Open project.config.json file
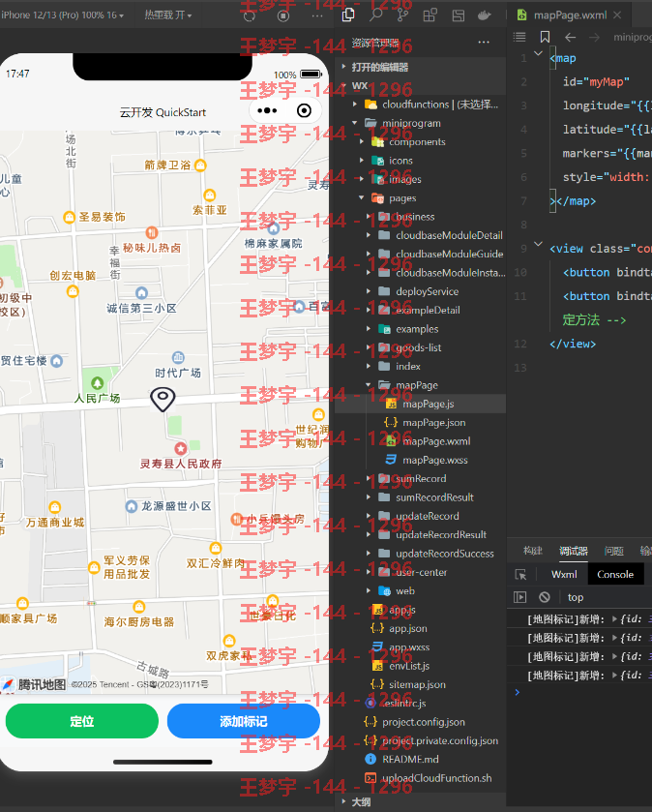The image size is (652, 812). pyautogui.click(x=420, y=722)
